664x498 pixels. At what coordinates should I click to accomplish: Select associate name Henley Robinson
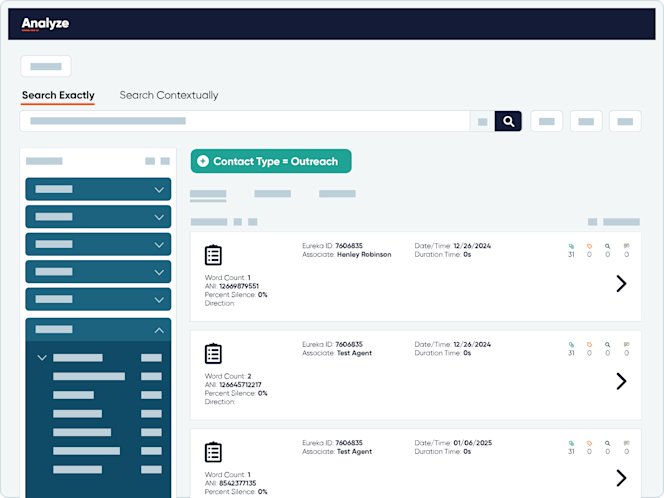click(x=364, y=255)
